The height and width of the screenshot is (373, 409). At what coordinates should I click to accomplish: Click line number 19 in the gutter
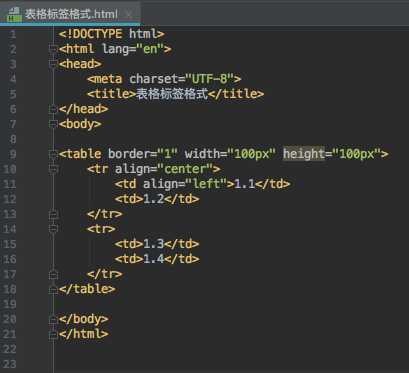[x=9, y=304]
